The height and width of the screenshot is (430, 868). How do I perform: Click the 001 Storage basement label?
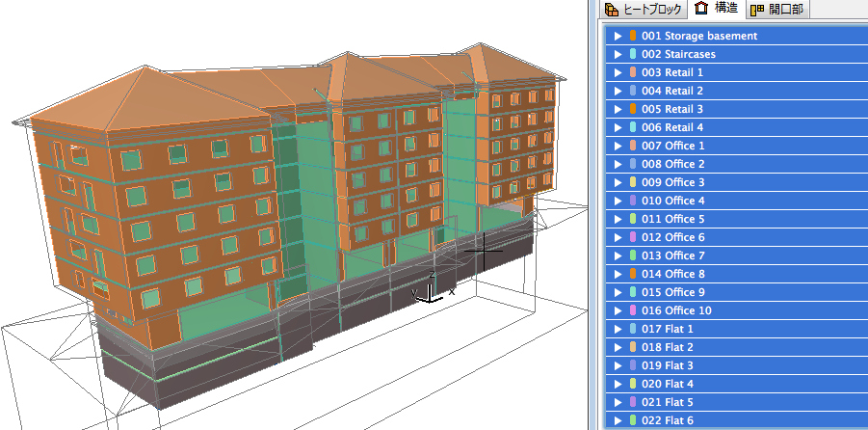coord(699,36)
